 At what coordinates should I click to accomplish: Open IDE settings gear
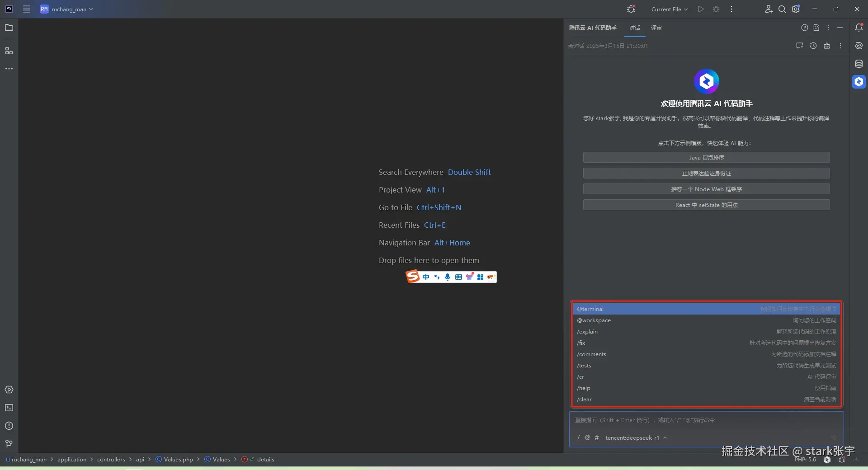coord(796,9)
